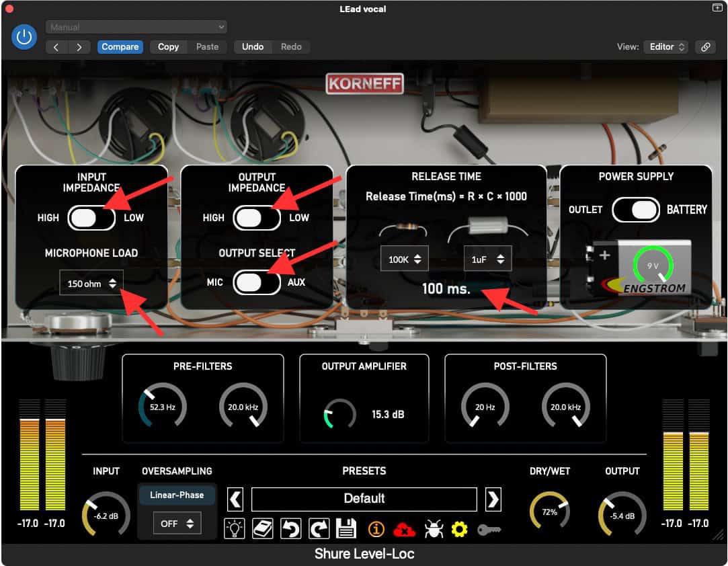This screenshot has height=566, width=728.
Task: Open the manual book icon
Action: (x=263, y=529)
